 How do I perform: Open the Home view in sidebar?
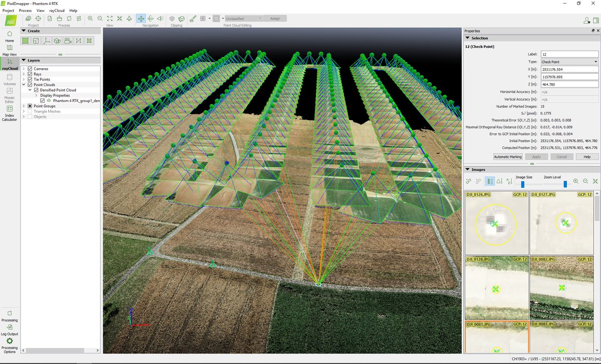tap(10, 36)
